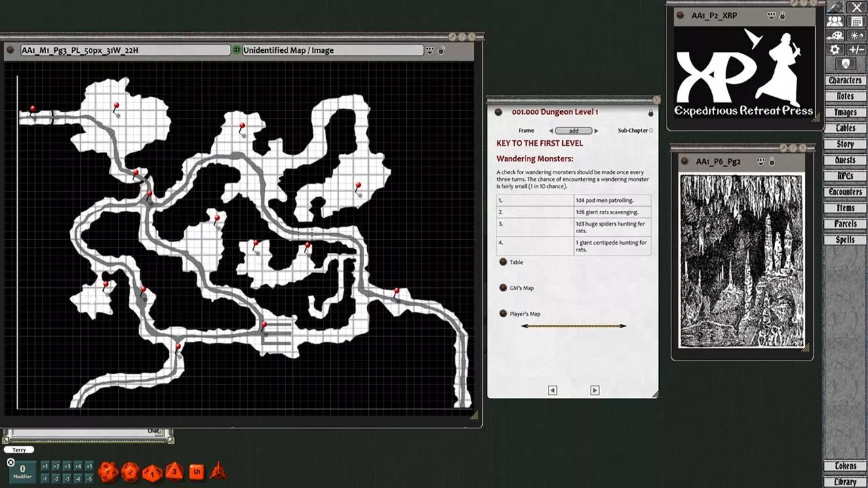
Task: Click the red pin near map entrance
Action: pos(33,110)
